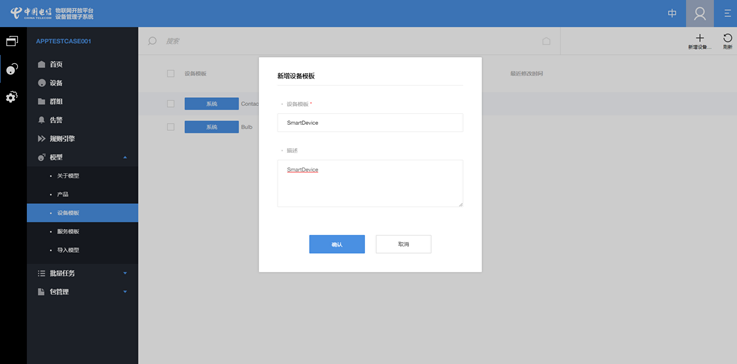Viewport: 737px width, 364px height.
Task: Click the user profile icon in header
Action: pyautogui.click(x=700, y=14)
